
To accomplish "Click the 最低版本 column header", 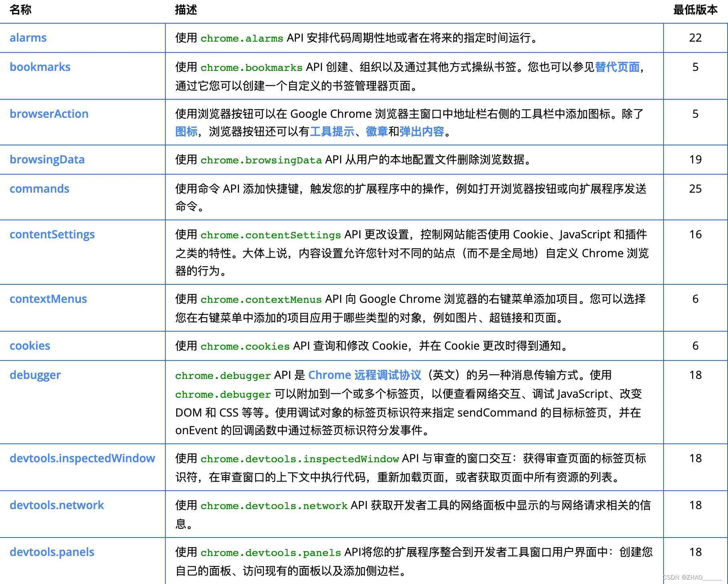I will click(696, 10).
